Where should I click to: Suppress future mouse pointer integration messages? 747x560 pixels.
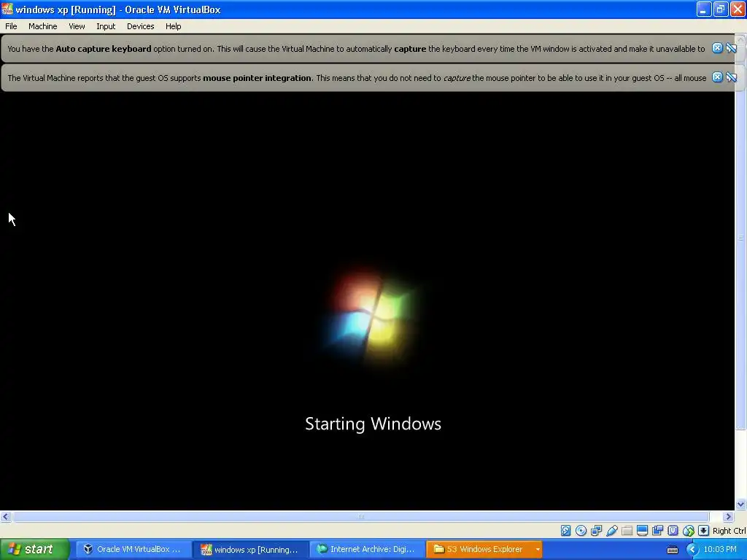point(731,77)
